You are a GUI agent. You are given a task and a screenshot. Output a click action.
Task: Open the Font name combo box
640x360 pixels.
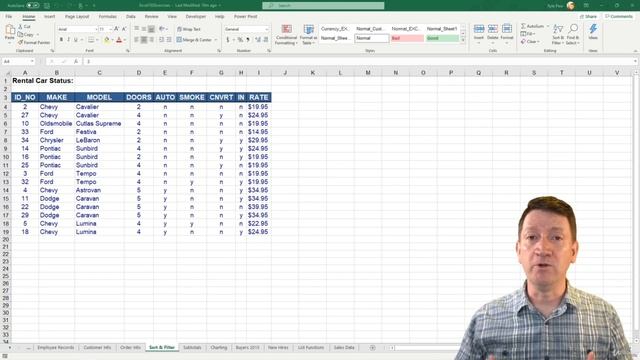coord(77,29)
